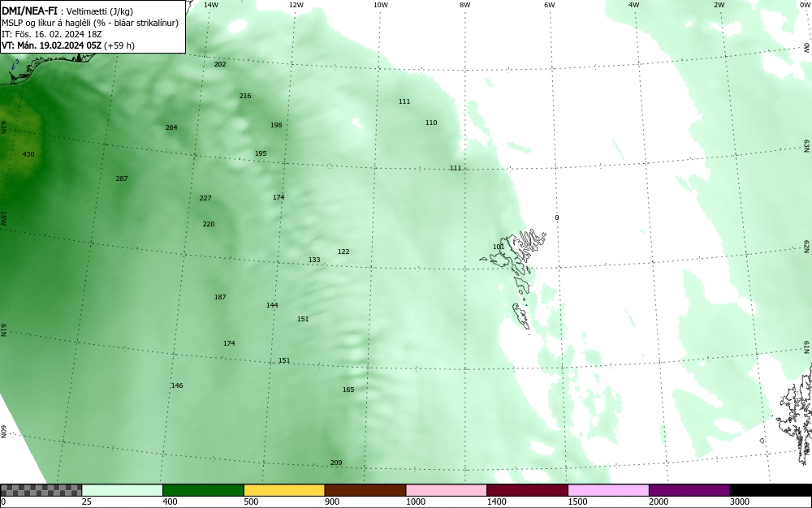The height and width of the screenshot is (508, 812).
Task: Click the black legend swatch above 3000
Action: [771, 490]
